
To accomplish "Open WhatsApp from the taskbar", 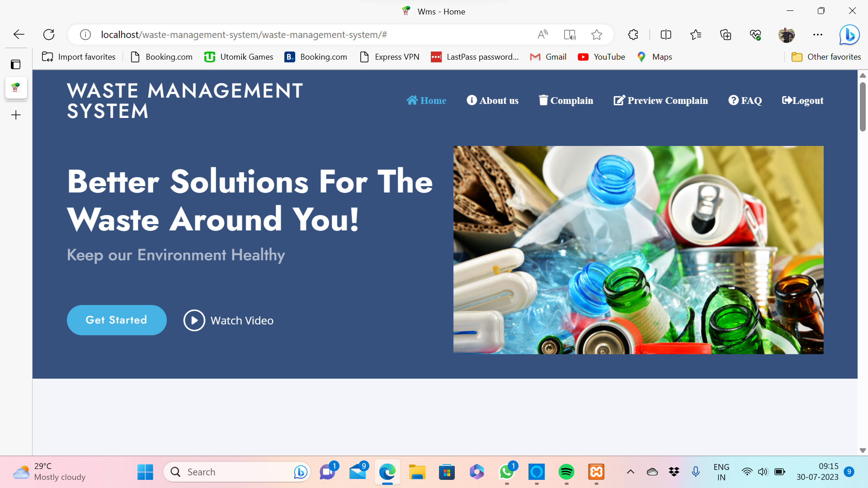I will point(507,472).
